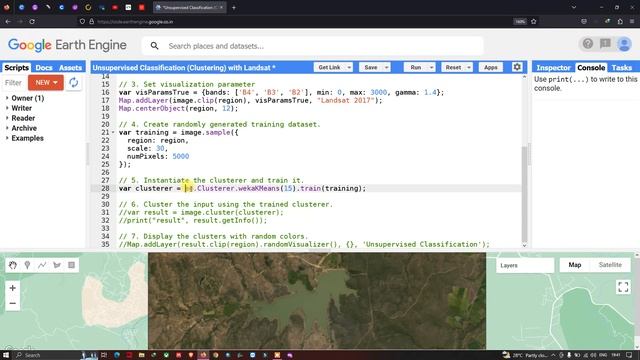
Task: Open the NEW script dropdown
Action: pyautogui.click(x=46, y=82)
